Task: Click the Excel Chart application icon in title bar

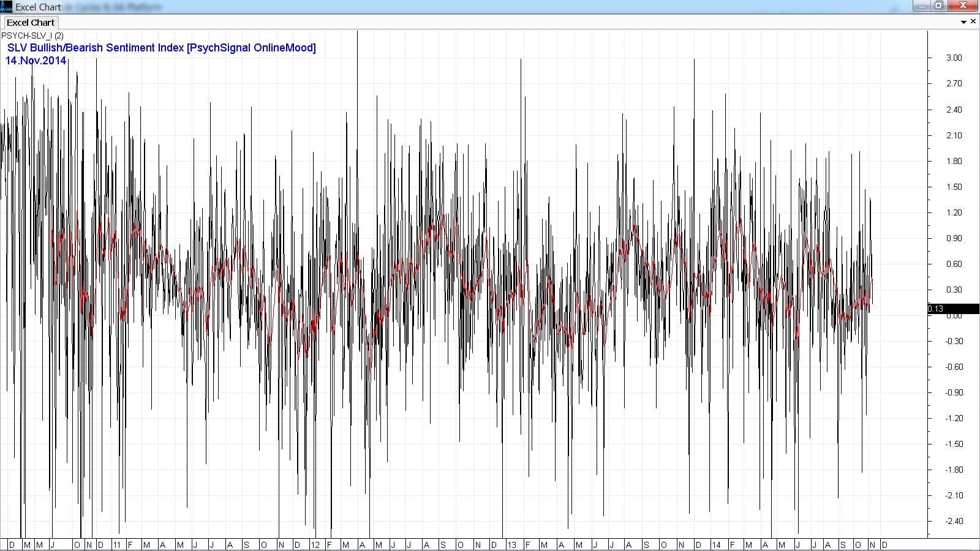Action: coord(6,7)
